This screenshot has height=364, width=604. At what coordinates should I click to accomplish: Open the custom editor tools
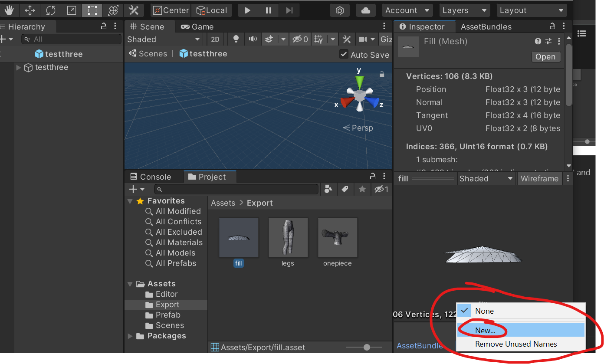pos(134,10)
